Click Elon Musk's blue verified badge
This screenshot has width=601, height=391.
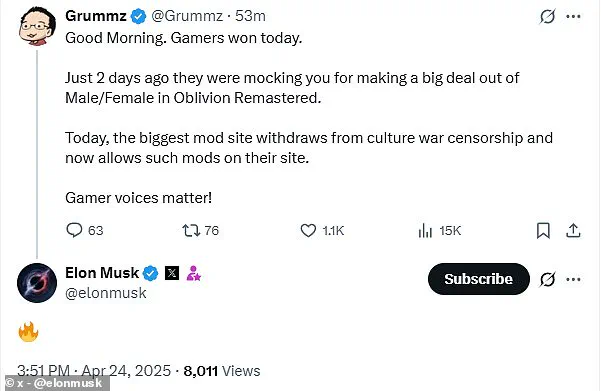151,273
